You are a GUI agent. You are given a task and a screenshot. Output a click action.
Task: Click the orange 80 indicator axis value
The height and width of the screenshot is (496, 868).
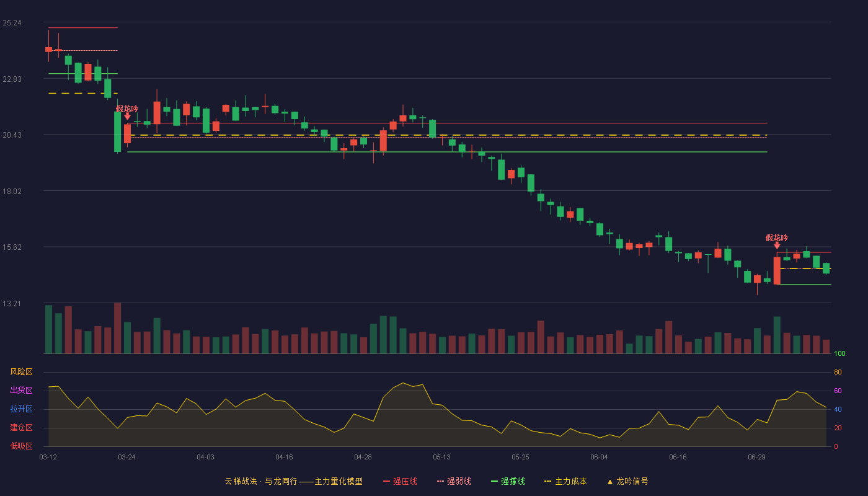[838, 372]
